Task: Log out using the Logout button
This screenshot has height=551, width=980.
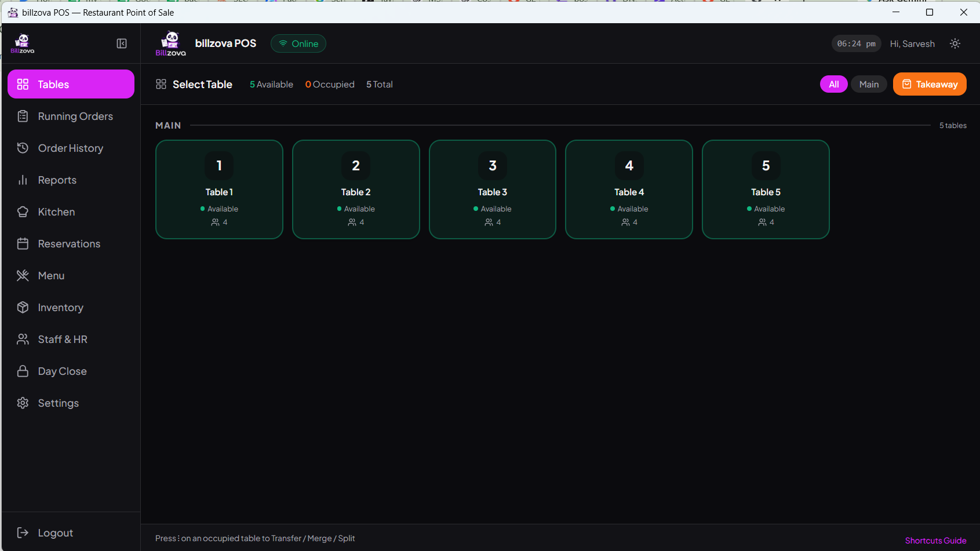Action: coord(71,533)
